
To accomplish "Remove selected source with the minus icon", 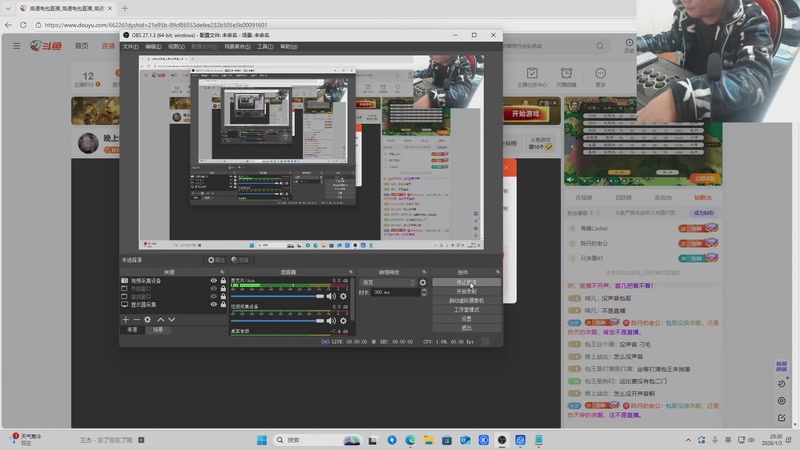I will tap(136, 319).
